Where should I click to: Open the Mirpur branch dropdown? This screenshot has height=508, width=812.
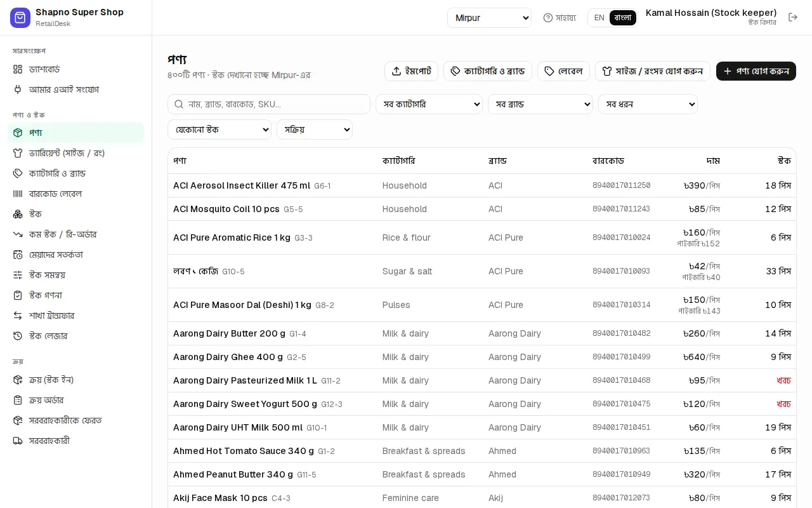tap(489, 18)
